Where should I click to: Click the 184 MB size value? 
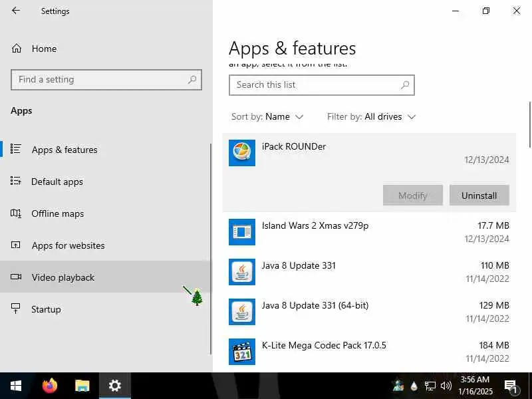(494, 345)
